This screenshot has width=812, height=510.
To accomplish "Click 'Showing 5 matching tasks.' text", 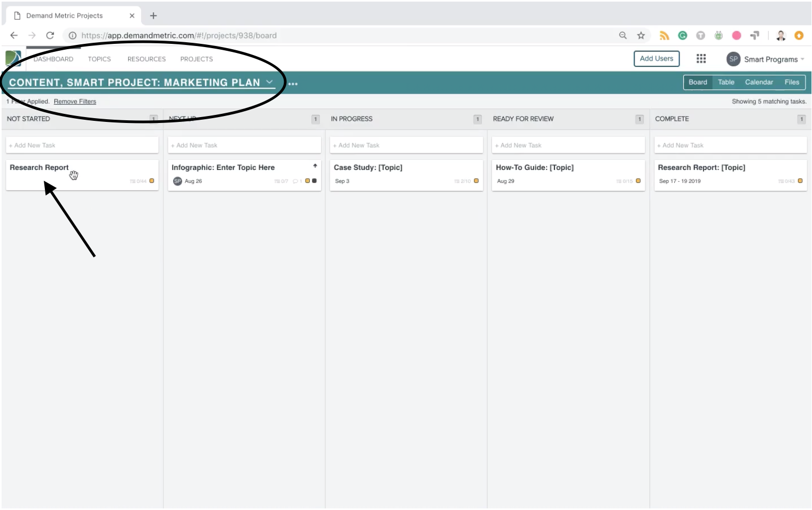I will 769,102.
